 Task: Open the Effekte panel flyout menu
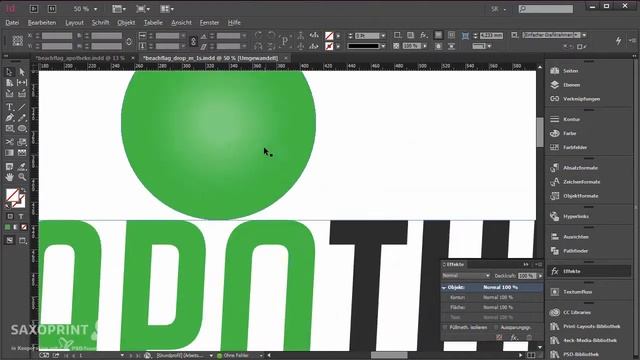tap(539, 264)
